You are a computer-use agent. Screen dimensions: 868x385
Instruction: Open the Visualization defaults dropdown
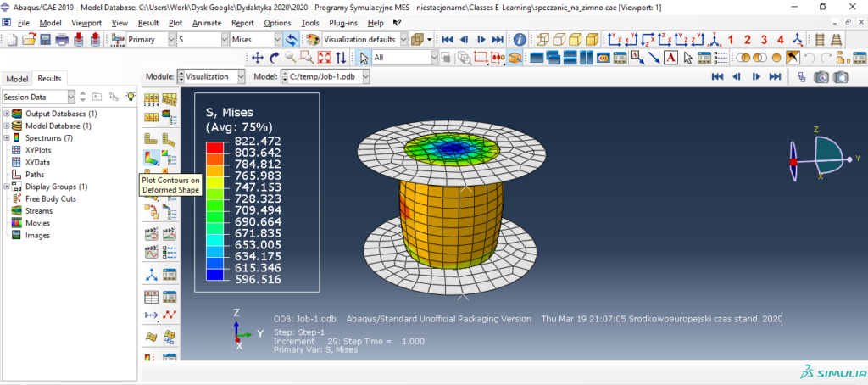coord(403,40)
